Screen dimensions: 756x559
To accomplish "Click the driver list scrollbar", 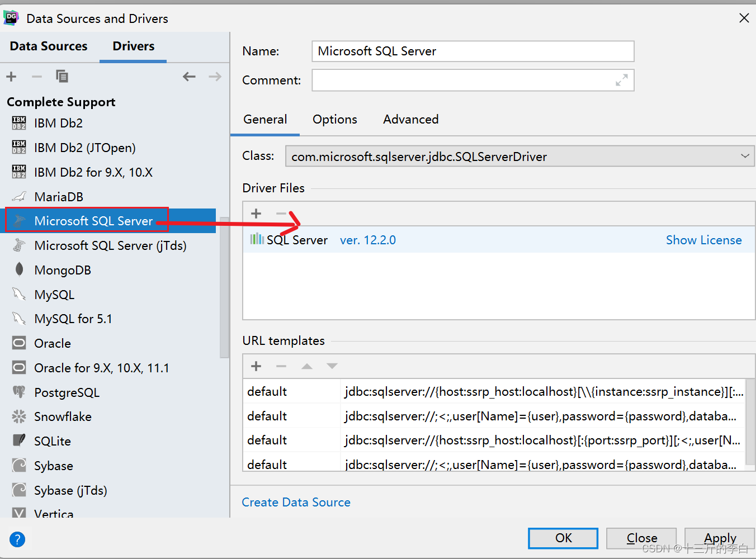I will coord(224,287).
